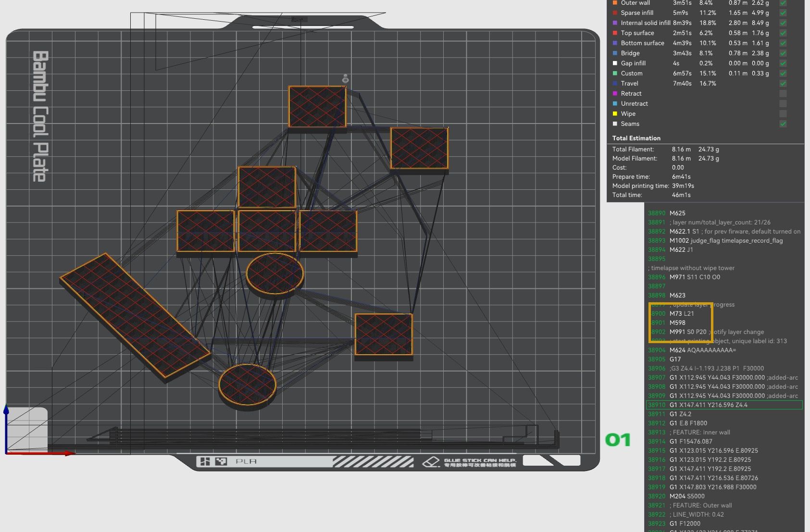The width and height of the screenshot is (810, 532).
Task: Uncheck the Seams visibility checkbox
Action: [x=783, y=124]
